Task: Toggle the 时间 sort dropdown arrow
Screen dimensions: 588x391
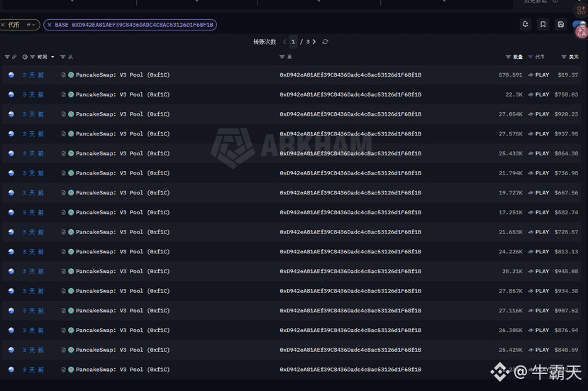Action: tap(52, 57)
